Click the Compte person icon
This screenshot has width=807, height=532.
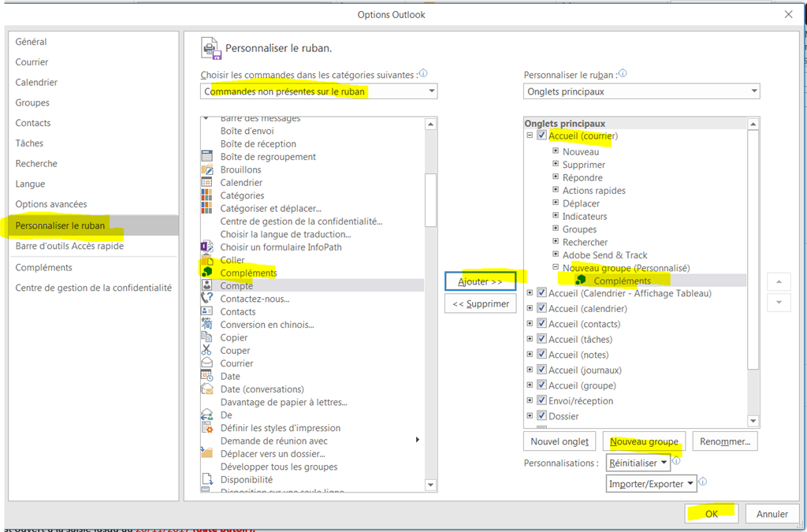coord(207,285)
